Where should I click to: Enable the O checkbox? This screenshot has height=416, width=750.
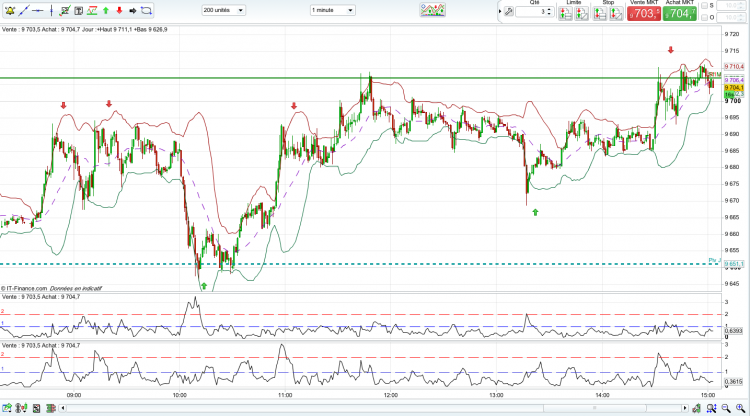point(704,17)
